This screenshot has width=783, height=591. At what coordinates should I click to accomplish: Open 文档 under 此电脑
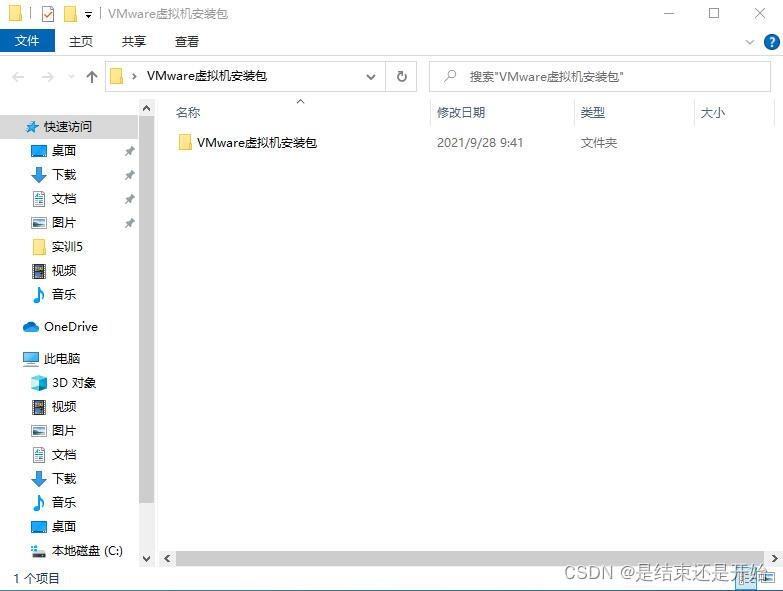pos(64,455)
